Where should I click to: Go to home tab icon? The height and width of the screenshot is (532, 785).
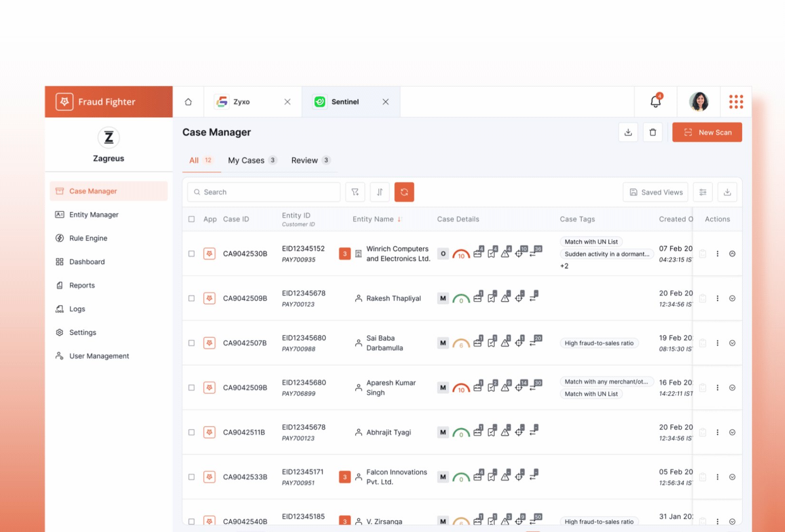coord(188,102)
